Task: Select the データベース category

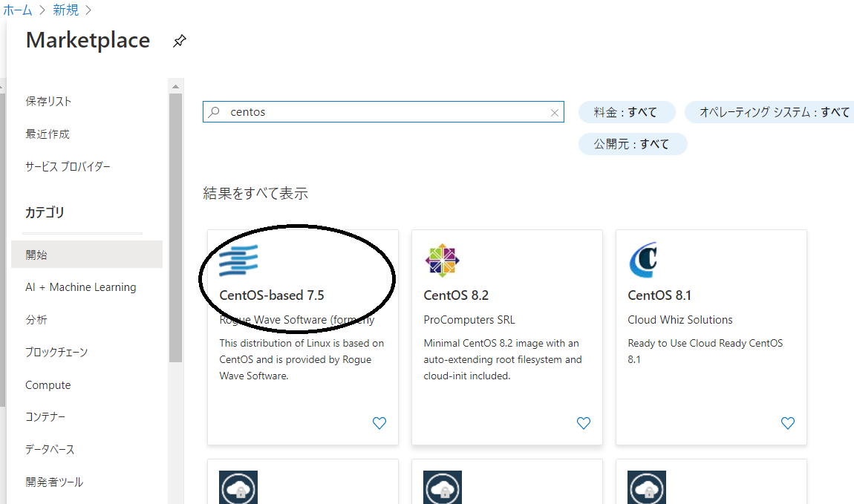Action: click(x=50, y=450)
